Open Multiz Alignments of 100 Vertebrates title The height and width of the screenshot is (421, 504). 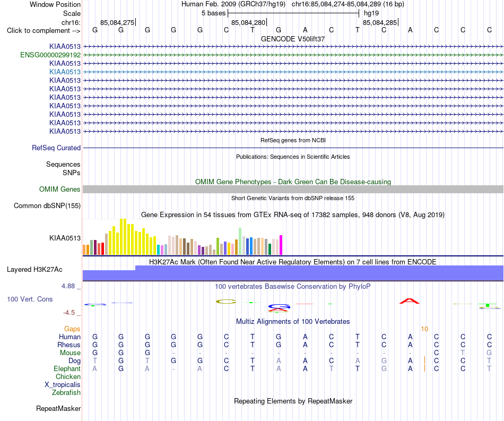(x=293, y=322)
